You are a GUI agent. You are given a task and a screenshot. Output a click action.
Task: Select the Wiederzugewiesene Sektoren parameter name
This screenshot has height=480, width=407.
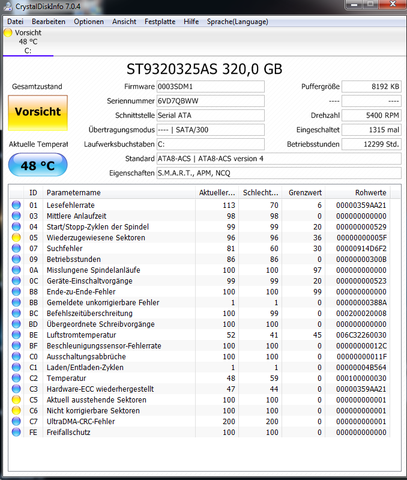point(96,238)
